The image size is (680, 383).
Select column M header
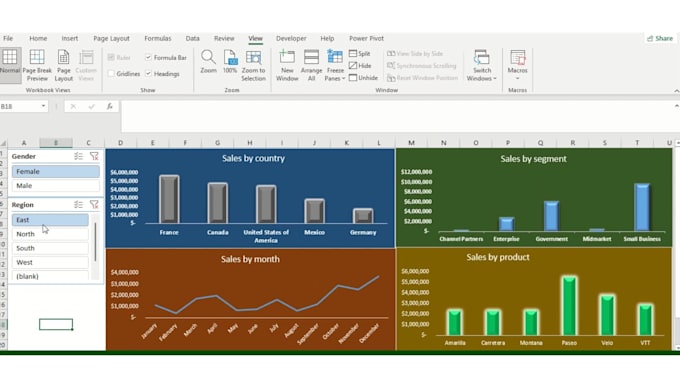(x=411, y=143)
